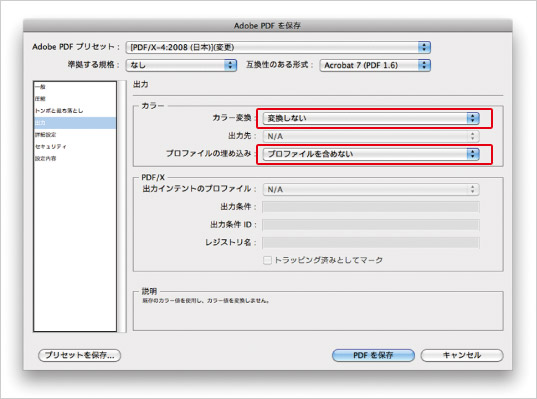Toggle the トラッピング済みとしてマーク checkbox
Viewport: 537px width, 399px height.
[x=267, y=260]
